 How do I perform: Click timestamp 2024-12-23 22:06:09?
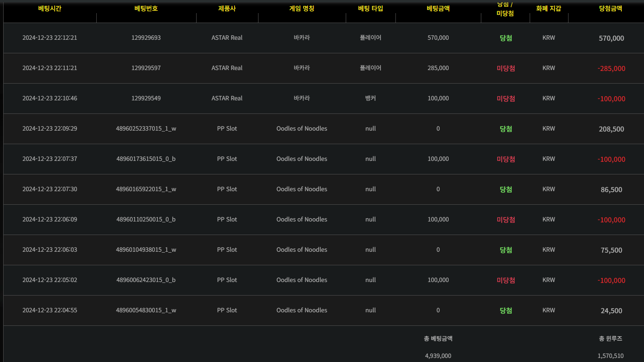click(50, 220)
